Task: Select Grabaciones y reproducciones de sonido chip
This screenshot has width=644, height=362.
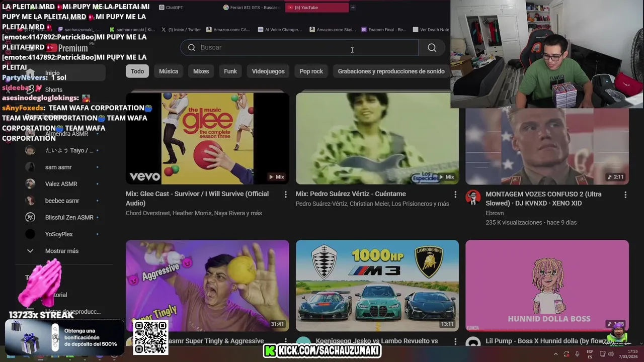Action: click(391, 71)
